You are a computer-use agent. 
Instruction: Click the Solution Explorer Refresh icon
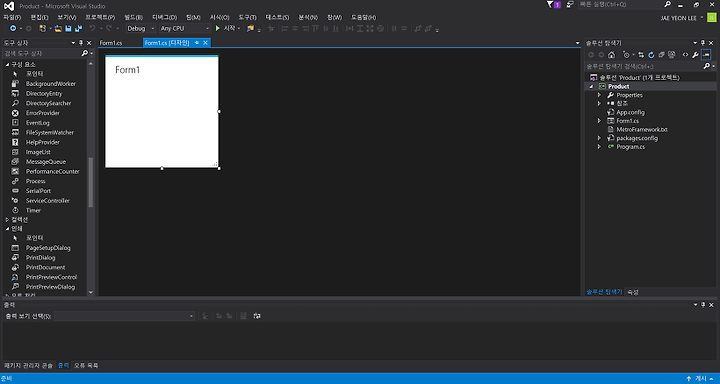pos(651,55)
